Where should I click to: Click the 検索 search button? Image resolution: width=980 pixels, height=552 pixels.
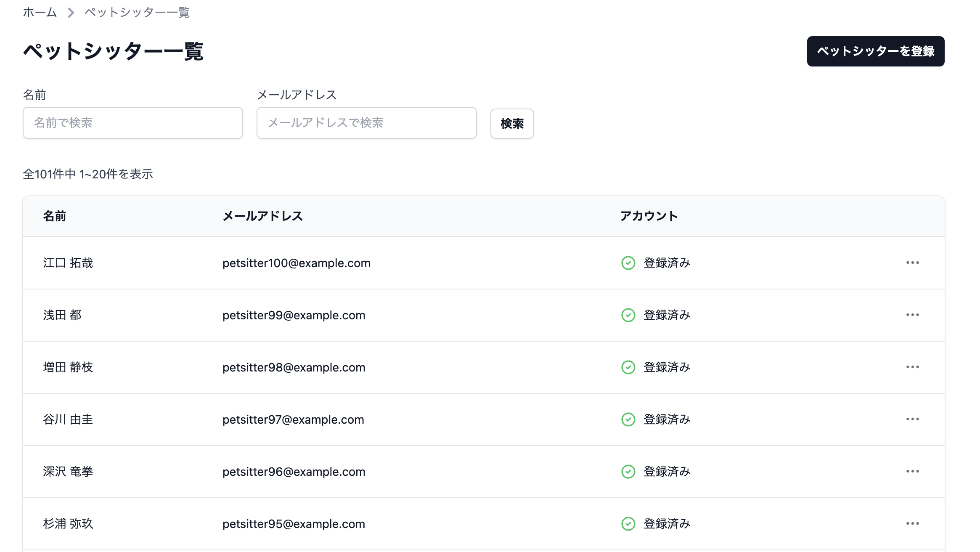pyautogui.click(x=512, y=123)
